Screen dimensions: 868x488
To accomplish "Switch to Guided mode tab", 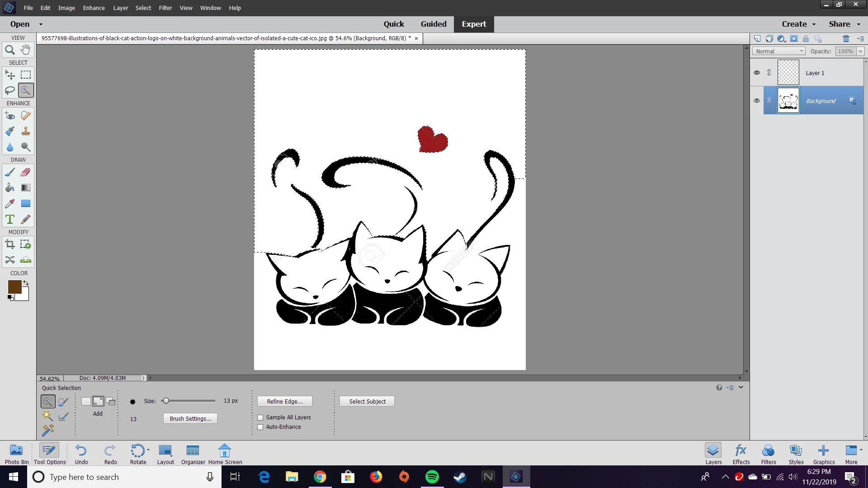I will pyautogui.click(x=433, y=24).
